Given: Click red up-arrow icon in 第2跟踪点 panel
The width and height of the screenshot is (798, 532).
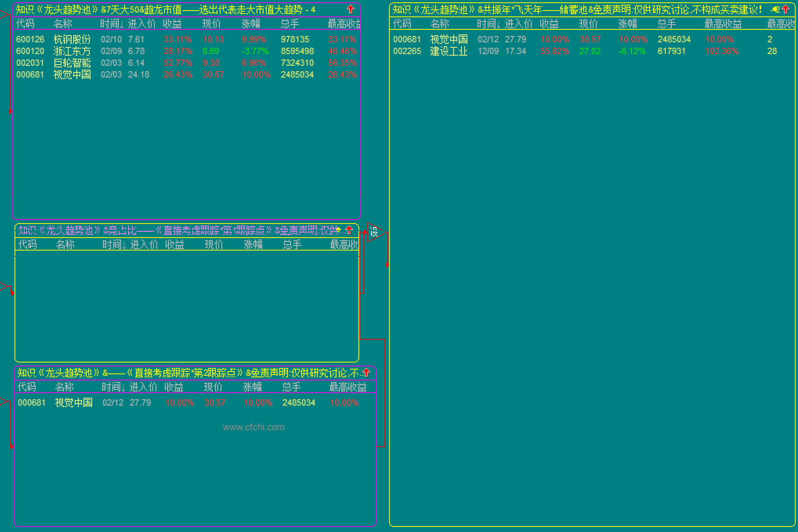Looking at the screenshot, I should coord(366,372).
